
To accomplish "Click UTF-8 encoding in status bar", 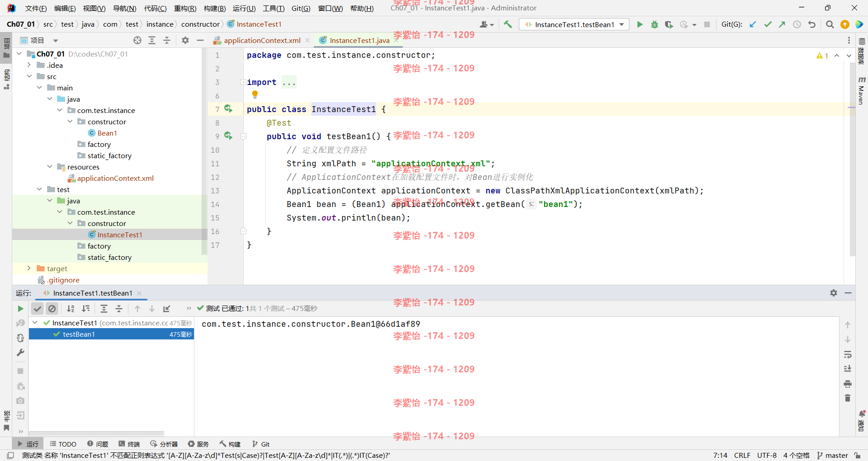I will [x=767, y=455].
